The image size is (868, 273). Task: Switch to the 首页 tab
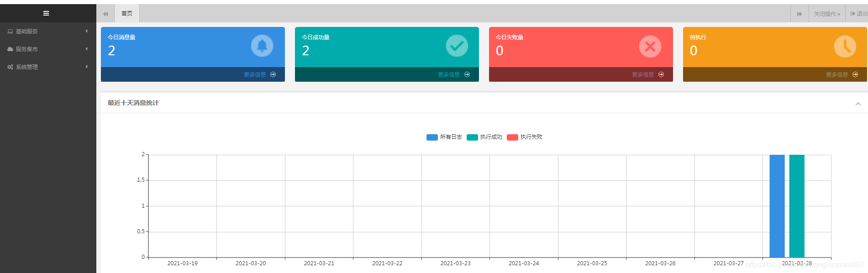[x=127, y=14]
